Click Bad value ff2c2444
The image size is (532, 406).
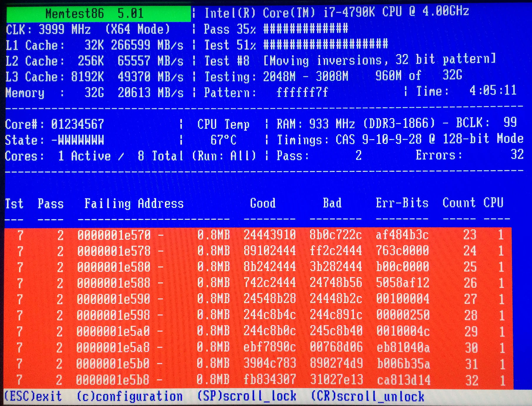(x=335, y=251)
